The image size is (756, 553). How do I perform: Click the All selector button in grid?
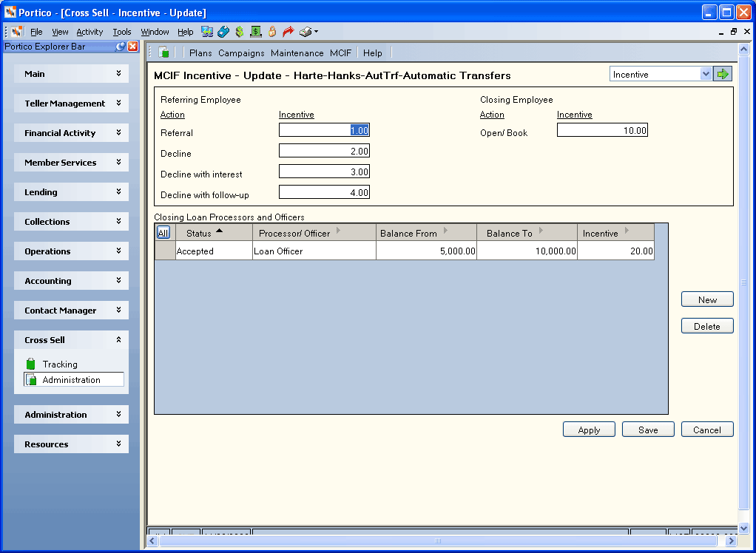pyautogui.click(x=163, y=233)
